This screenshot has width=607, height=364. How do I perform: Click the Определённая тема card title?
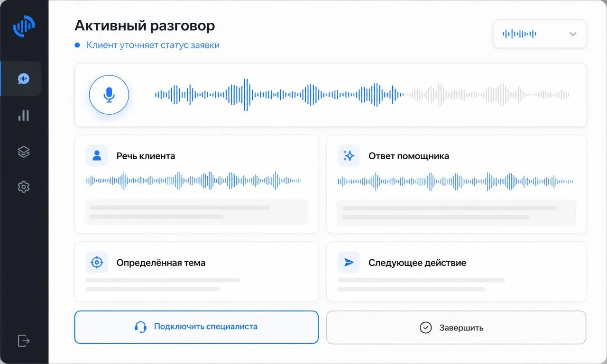point(161,263)
